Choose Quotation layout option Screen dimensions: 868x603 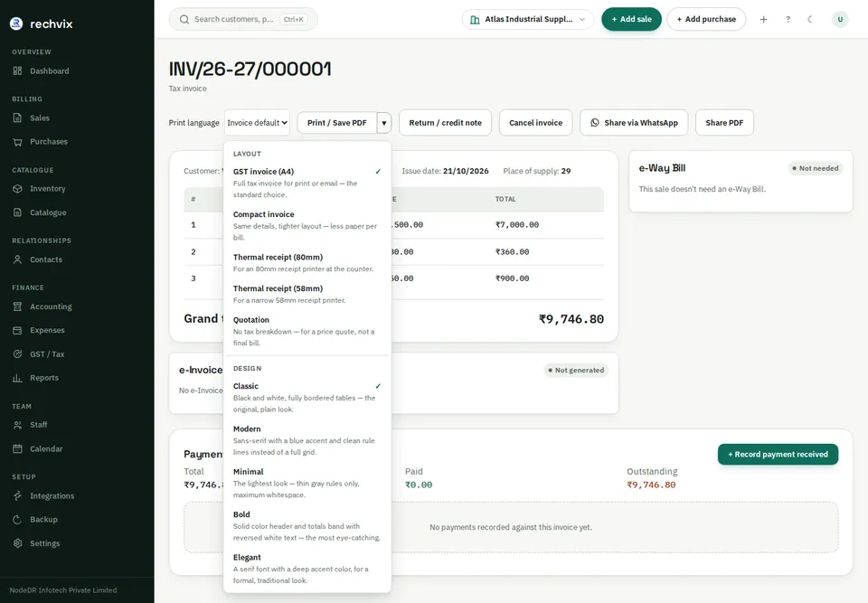coord(307,331)
